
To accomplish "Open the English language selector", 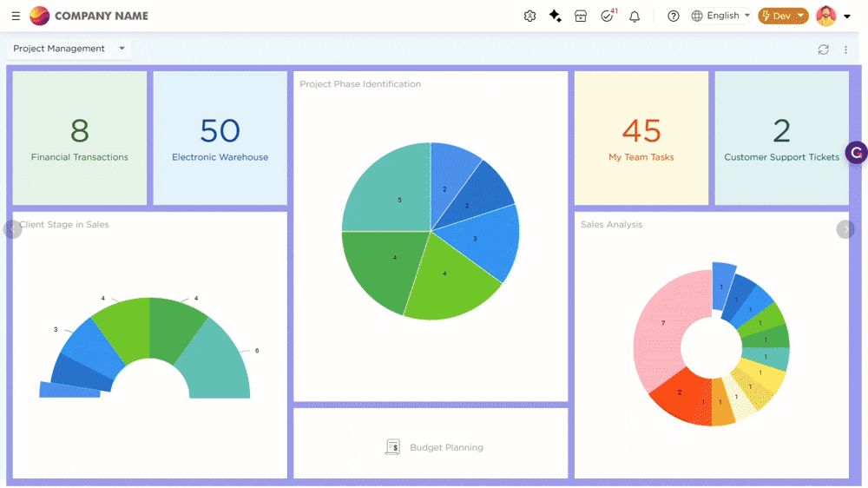I will pyautogui.click(x=720, y=16).
